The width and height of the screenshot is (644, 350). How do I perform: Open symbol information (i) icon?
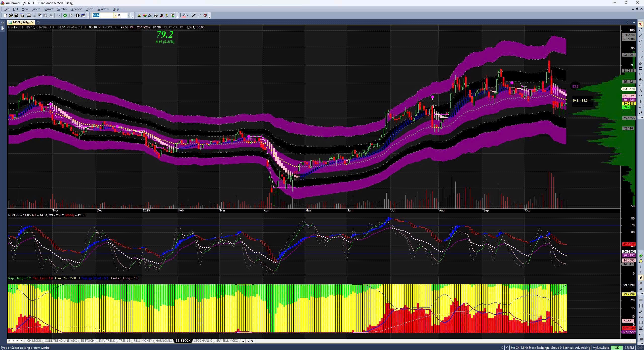(x=77, y=16)
